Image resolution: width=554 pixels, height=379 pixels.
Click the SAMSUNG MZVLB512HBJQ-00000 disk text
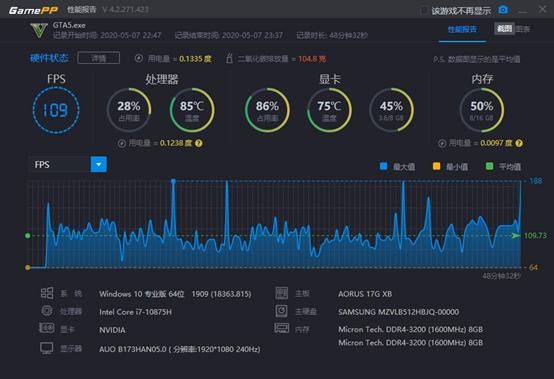[399, 312]
